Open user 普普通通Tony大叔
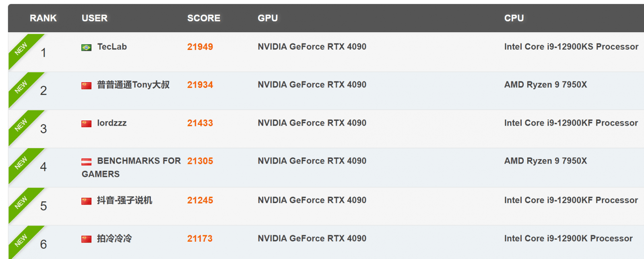The height and width of the screenshot is (259, 644). click(133, 85)
